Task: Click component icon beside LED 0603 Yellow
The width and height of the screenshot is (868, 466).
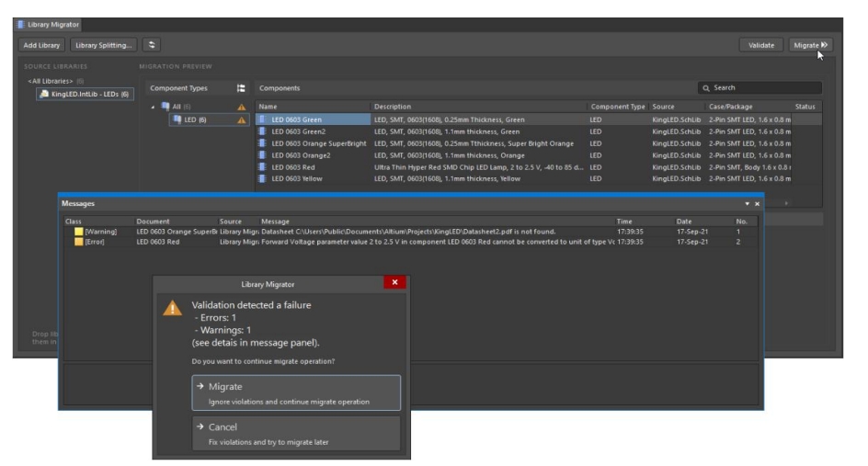Action: tap(262, 178)
